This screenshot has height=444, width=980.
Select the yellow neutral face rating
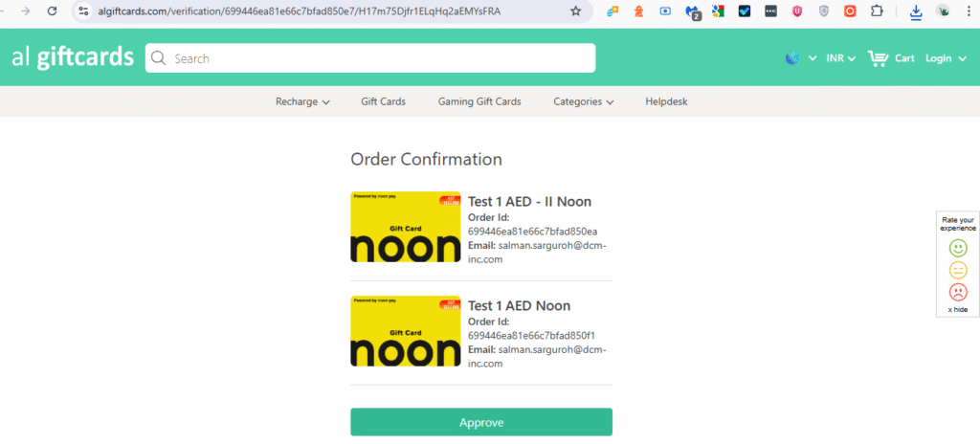tap(957, 270)
